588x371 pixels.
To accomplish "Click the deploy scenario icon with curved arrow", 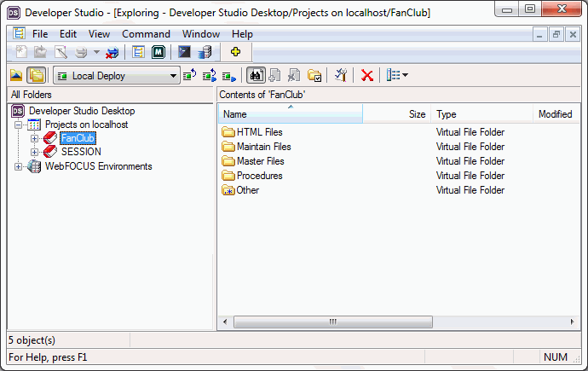I will [190, 75].
